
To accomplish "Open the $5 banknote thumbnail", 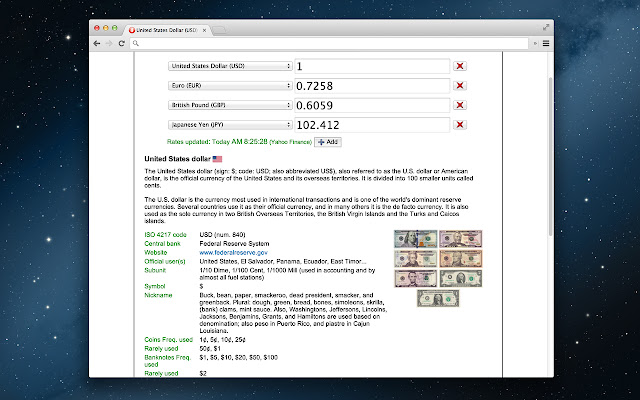I will point(416,278).
